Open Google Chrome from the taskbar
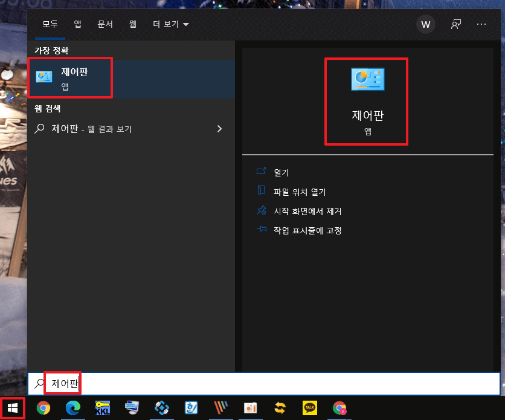The height and width of the screenshot is (420, 505). [x=43, y=409]
